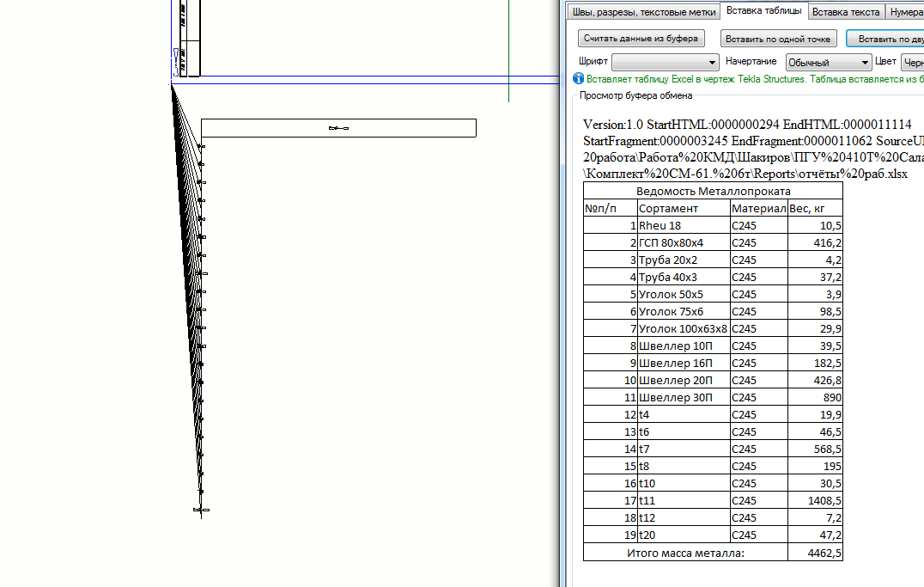Open the Швы, разрезы, текстовые метки tab
Screen dimensions: 924x587
point(642,12)
